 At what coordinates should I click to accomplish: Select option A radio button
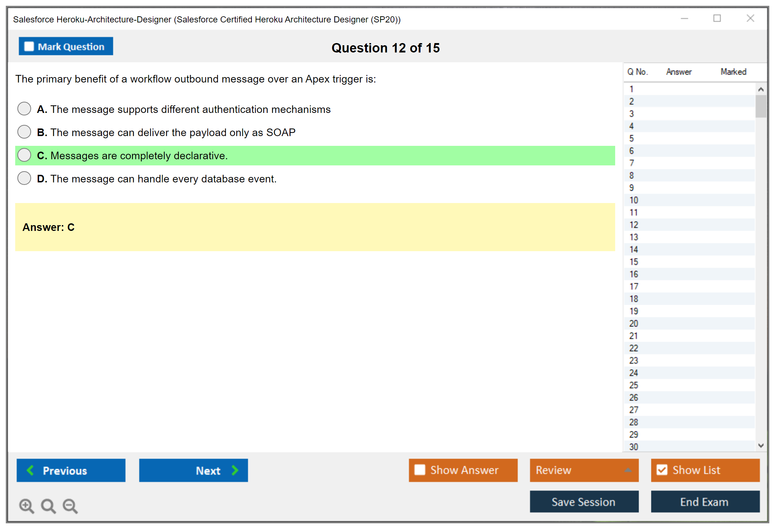click(24, 109)
